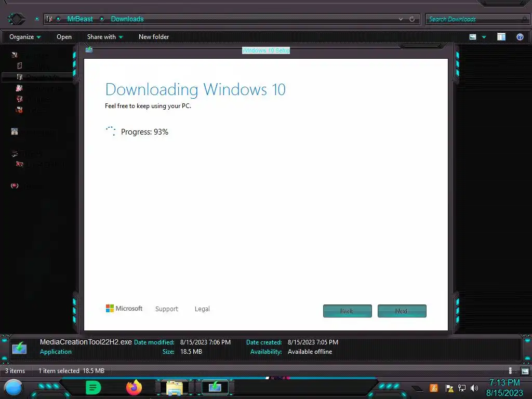Viewport: 532px width, 399px height.
Task: Click the Microsoft logo in the setup window
Action: pyautogui.click(x=124, y=309)
